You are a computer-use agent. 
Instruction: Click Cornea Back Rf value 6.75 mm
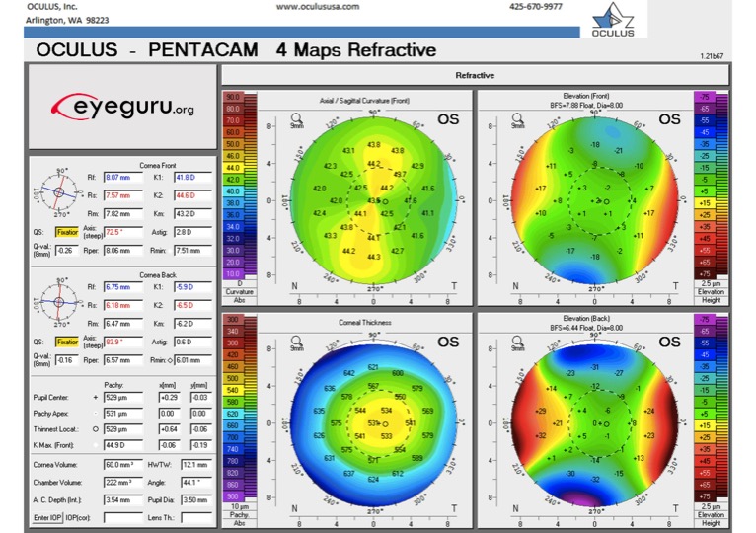click(123, 287)
